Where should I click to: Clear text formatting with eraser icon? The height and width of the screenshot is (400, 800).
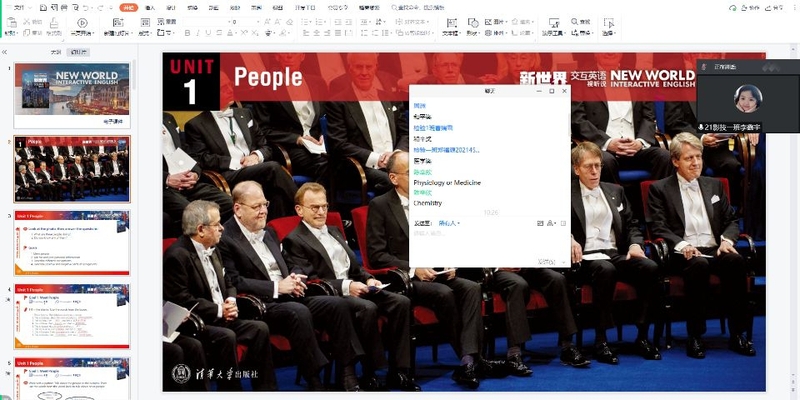(x=290, y=22)
